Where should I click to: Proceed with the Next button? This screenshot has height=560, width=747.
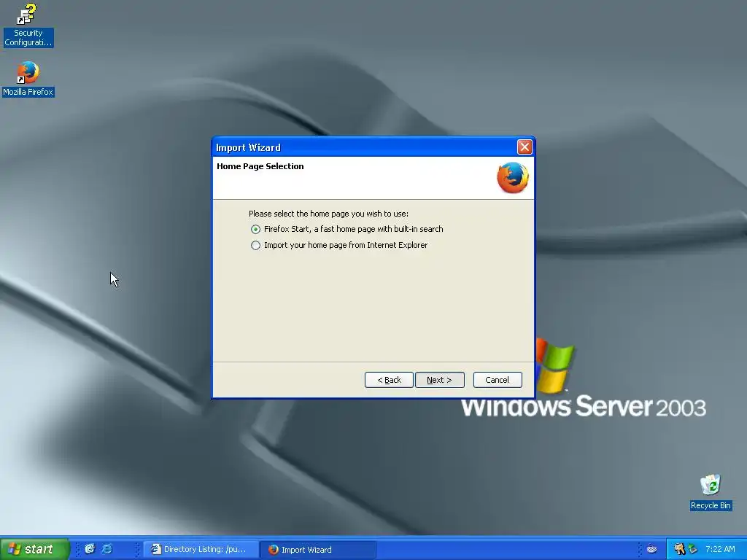coord(439,380)
